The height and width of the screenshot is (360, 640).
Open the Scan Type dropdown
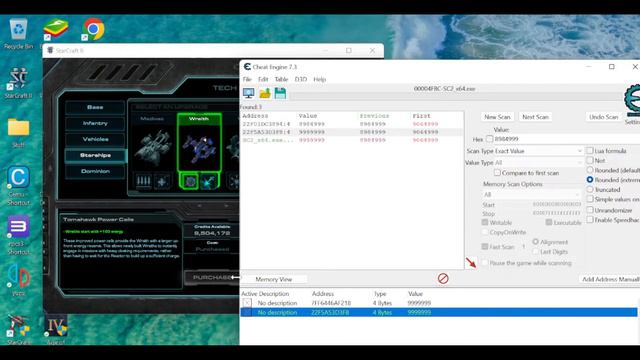click(x=538, y=151)
